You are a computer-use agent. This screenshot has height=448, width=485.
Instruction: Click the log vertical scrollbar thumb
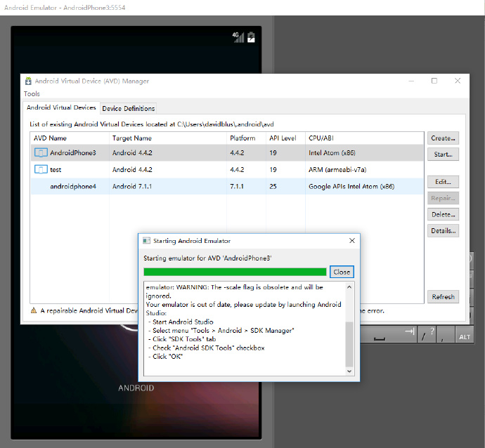point(349,344)
